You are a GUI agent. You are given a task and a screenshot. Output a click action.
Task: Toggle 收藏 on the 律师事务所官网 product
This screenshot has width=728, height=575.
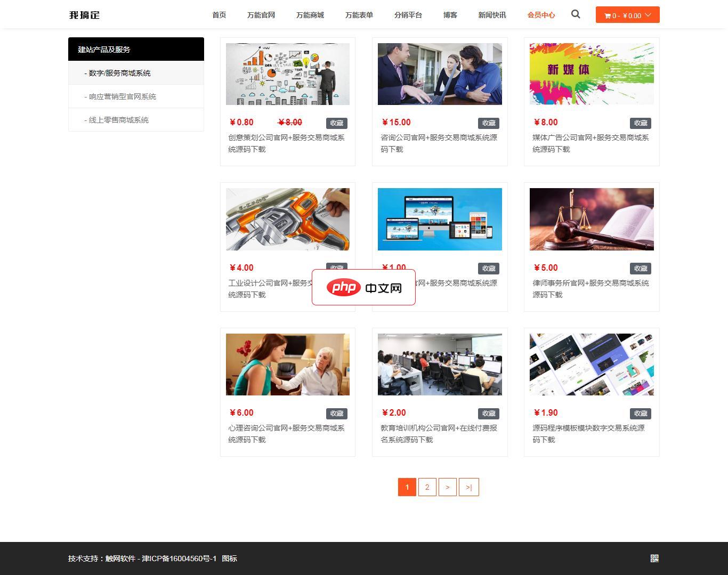click(641, 268)
